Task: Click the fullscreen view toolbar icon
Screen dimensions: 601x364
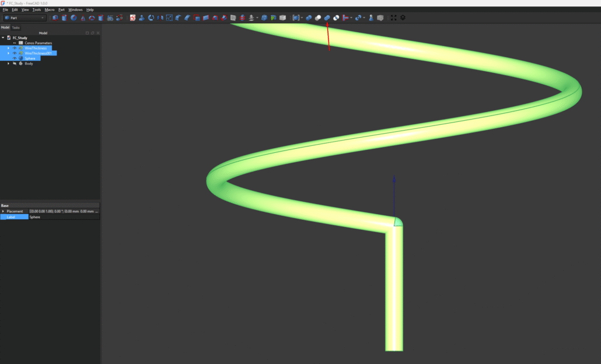Action: (x=393, y=17)
